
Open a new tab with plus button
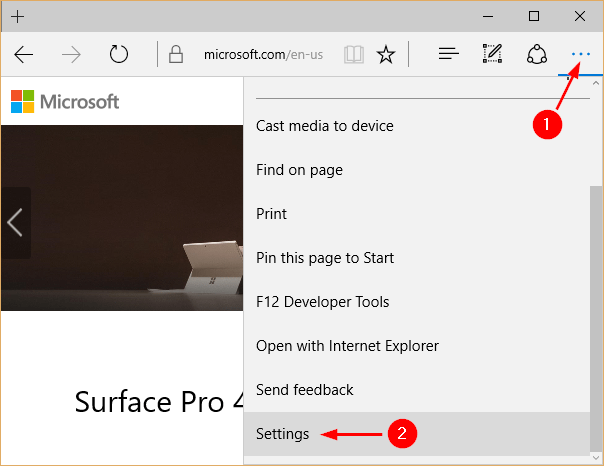tap(18, 16)
